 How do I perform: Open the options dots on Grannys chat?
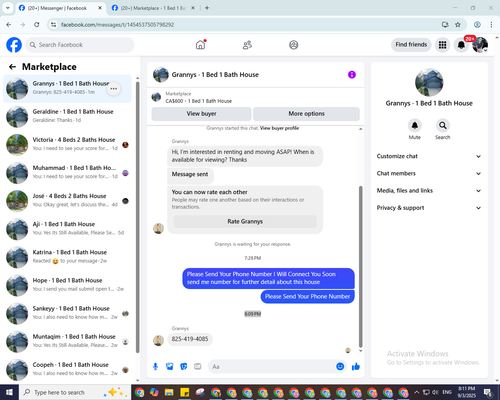click(x=114, y=89)
